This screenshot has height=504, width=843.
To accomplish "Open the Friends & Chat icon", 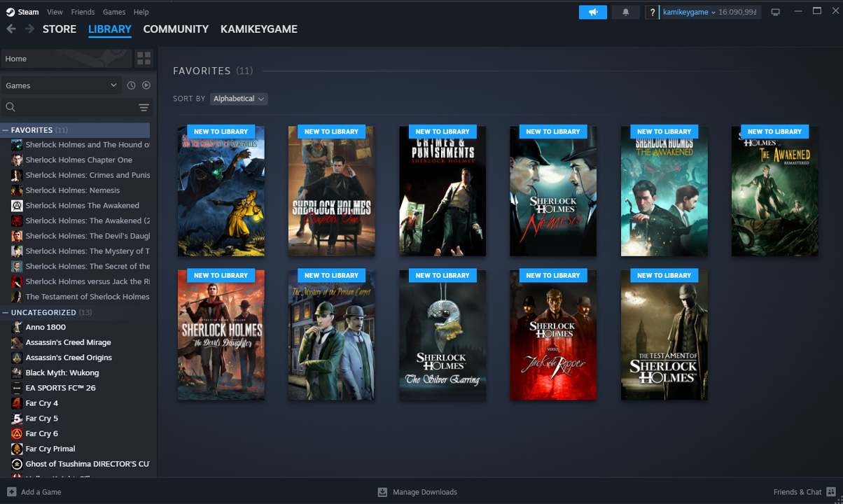I will tap(831, 492).
